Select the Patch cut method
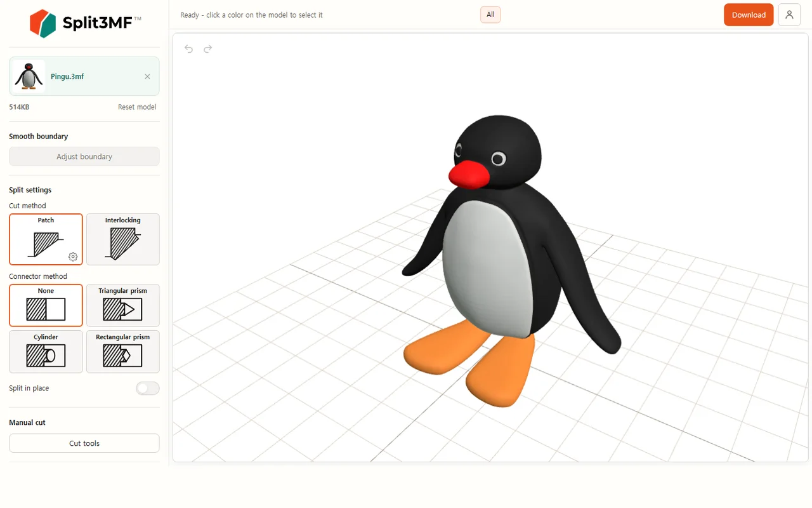Image resolution: width=812 pixels, height=508 pixels. 46,239
